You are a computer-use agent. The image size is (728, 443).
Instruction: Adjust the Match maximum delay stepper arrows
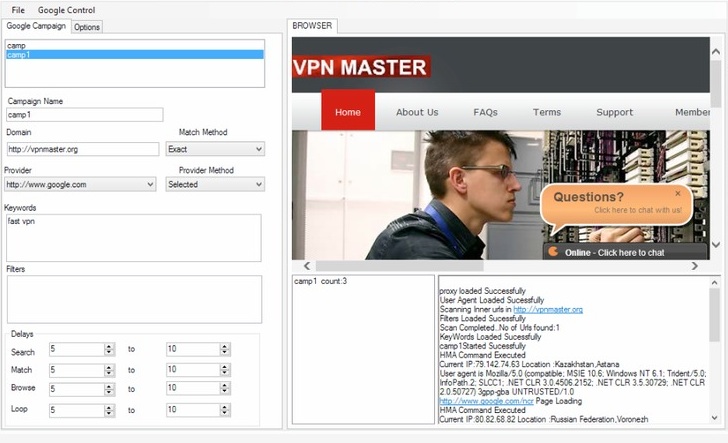225,370
